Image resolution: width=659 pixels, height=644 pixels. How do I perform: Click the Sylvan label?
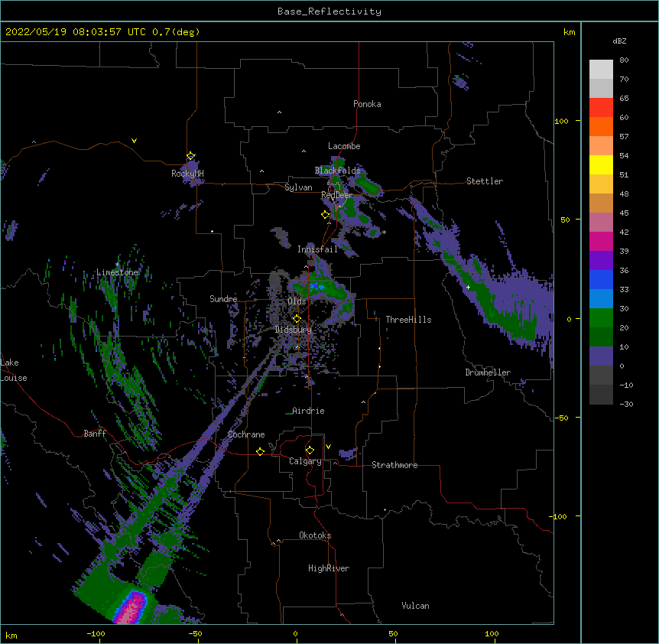tap(298, 187)
